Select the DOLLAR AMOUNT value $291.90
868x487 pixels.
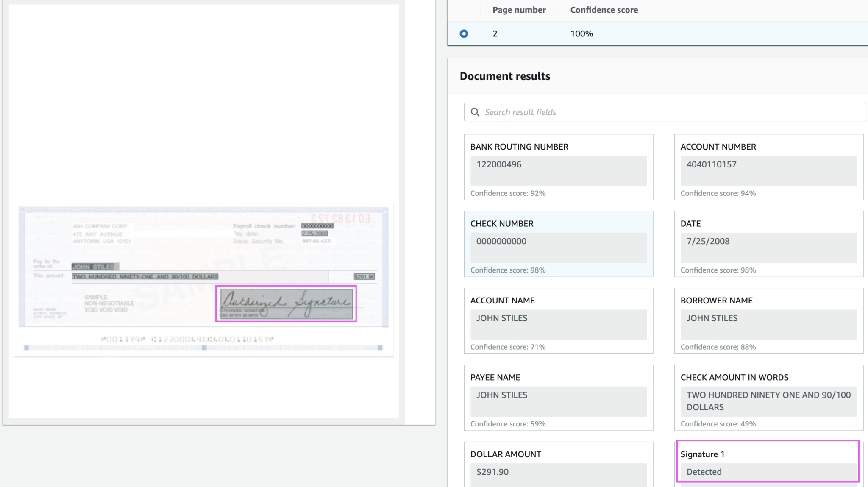pyautogui.click(x=559, y=472)
